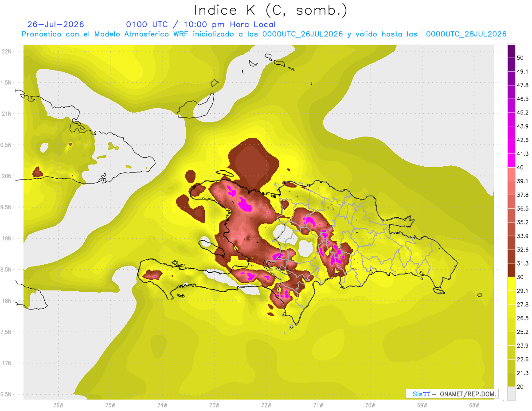The image size is (532, 411).
Task: Click the legend value "23.9"
Action: coord(523,345)
